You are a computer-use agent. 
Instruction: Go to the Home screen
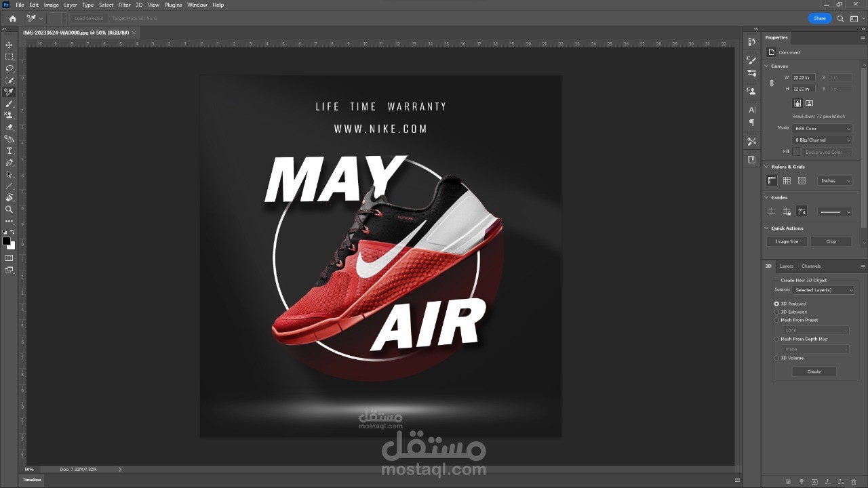12,18
